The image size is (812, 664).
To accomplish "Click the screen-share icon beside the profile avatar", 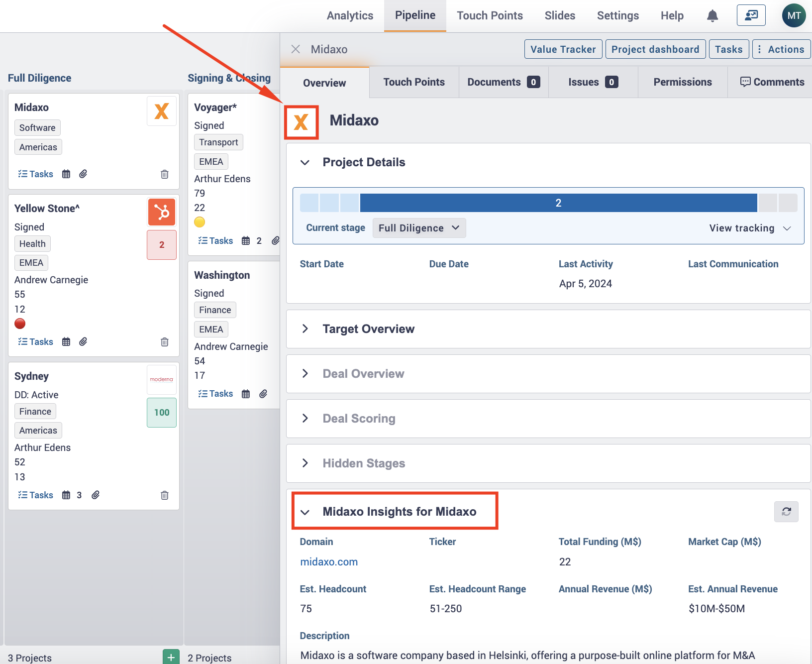I will [x=751, y=15].
